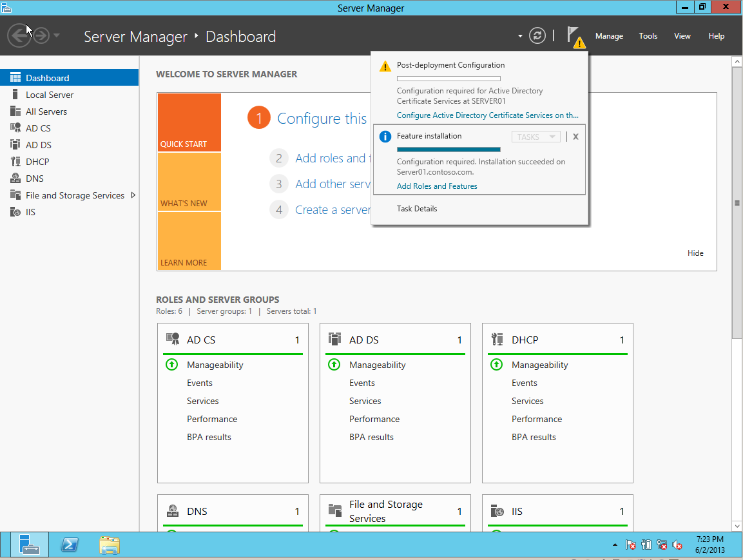The image size is (743, 560).
Task: Click Add Roles and Features notification link
Action: pos(437,186)
